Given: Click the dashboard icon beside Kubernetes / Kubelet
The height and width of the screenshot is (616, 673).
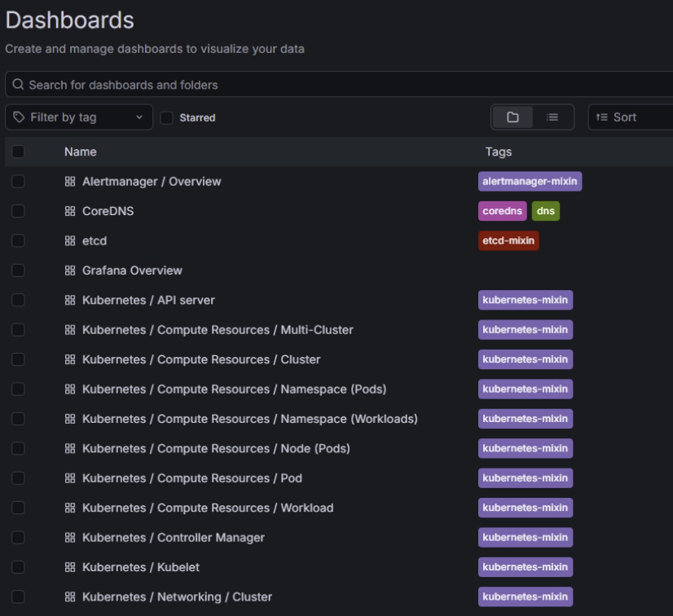Looking at the screenshot, I should point(70,567).
